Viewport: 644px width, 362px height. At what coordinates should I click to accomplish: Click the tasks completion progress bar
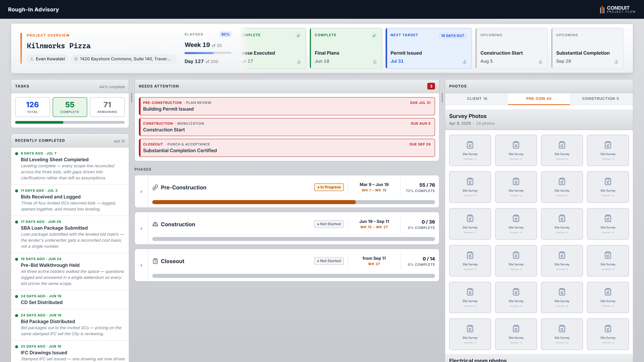(70, 122)
